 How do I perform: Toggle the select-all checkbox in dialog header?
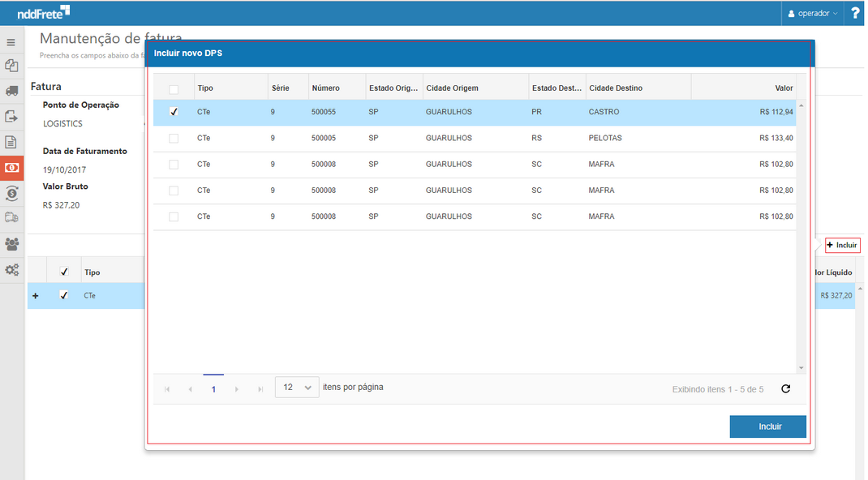coord(174,89)
